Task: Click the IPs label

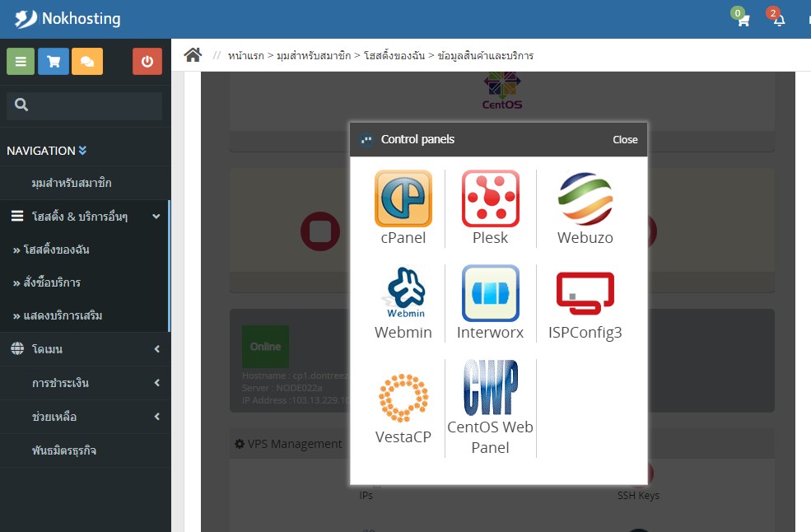Action: point(366,496)
